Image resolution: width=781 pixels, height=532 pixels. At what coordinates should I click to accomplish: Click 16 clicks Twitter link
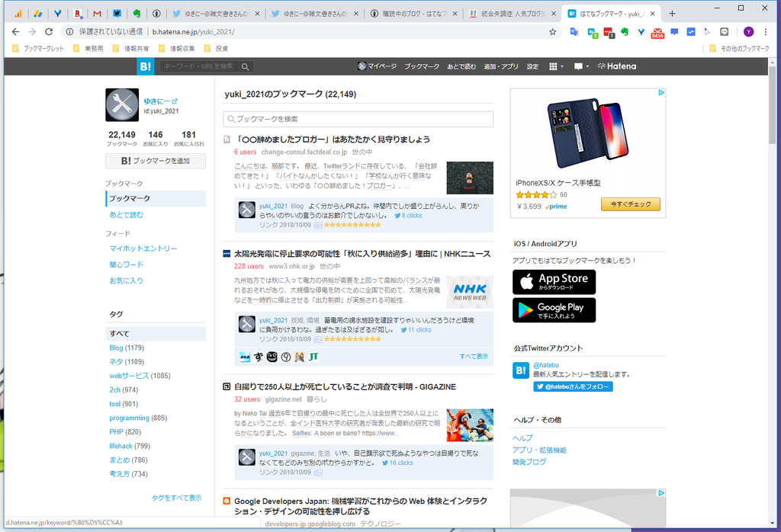click(x=397, y=463)
